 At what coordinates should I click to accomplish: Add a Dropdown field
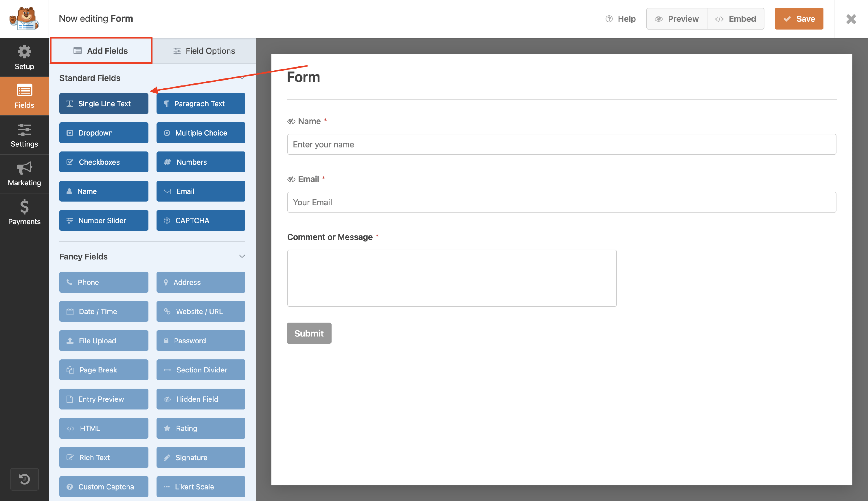[x=104, y=132]
